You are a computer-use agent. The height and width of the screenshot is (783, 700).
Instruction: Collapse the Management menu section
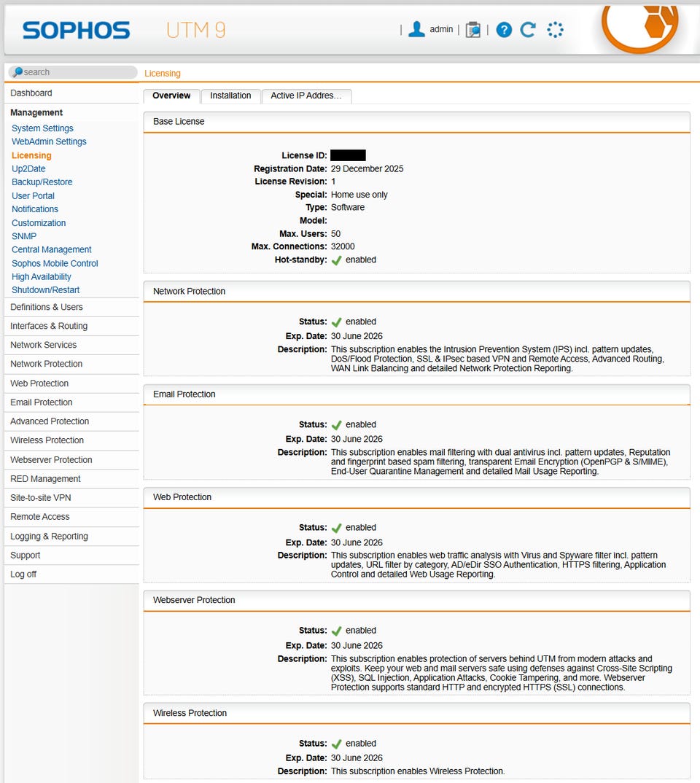click(x=71, y=112)
